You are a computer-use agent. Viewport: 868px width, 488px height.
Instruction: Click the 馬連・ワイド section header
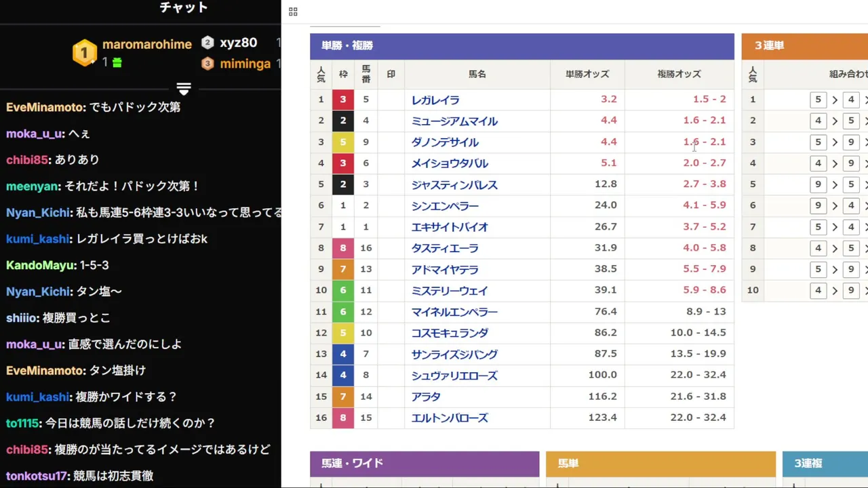pyautogui.click(x=425, y=464)
